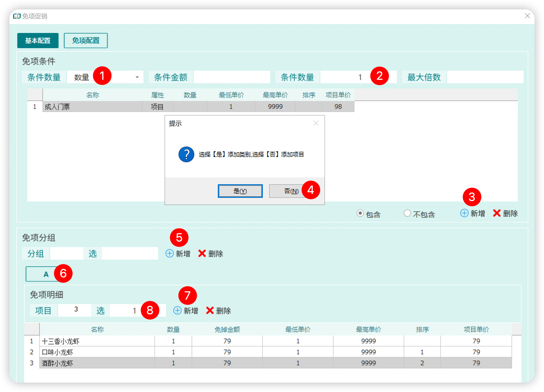Click 最低单价 header in 免项条件 table
This screenshot has height=392, width=544.
(x=231, y=95)
